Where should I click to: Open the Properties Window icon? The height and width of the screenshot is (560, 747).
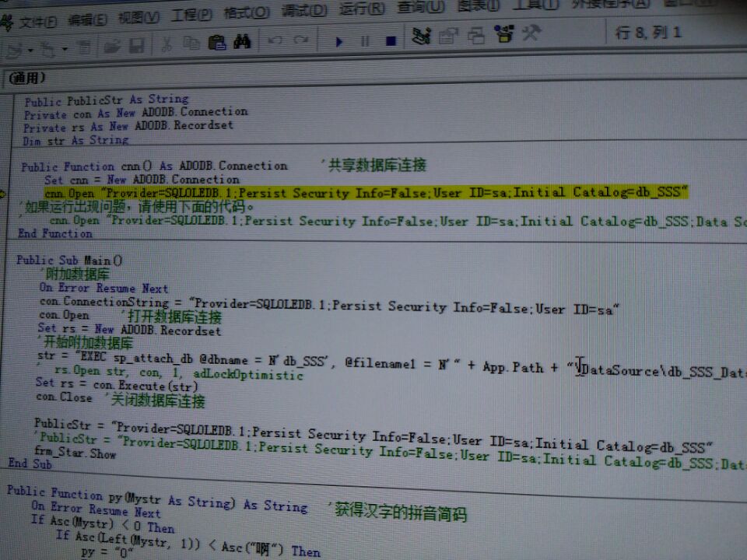click(448, 36)
